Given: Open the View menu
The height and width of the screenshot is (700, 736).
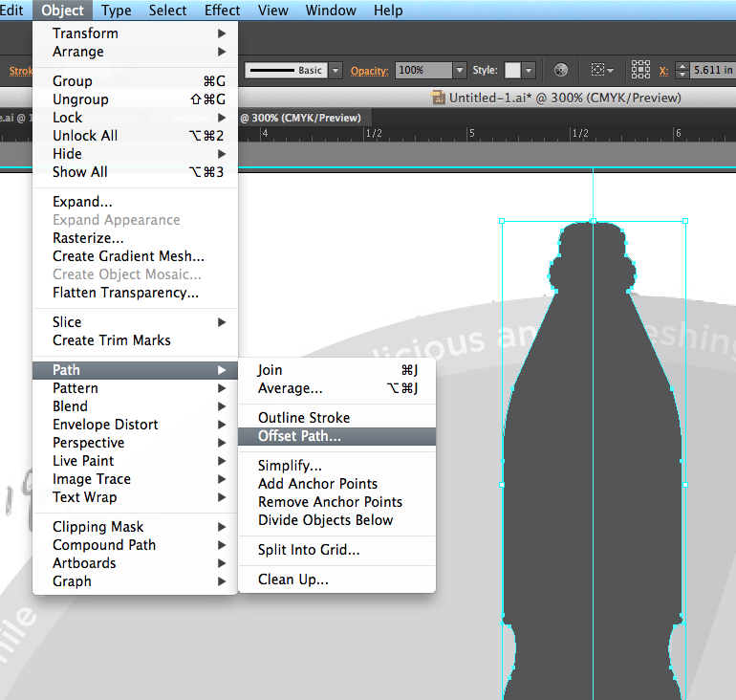Looking at the screenshot, I should pos(272,10).
